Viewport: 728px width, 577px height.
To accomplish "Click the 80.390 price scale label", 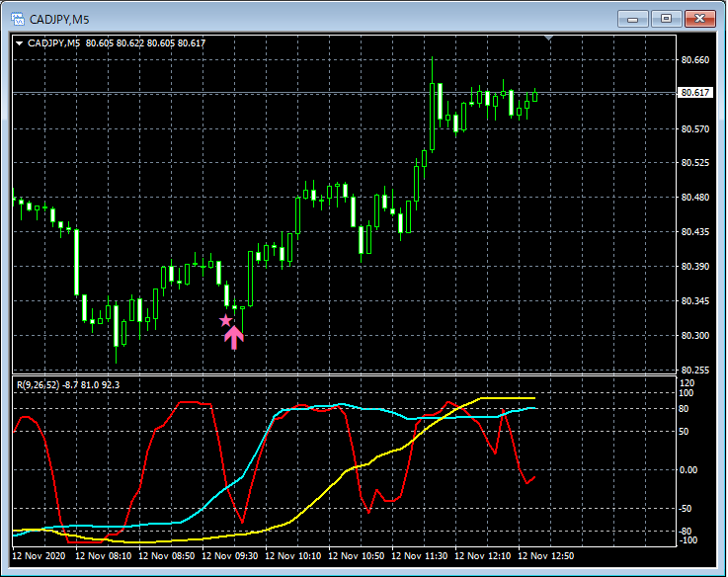I will [x=695, y=266].
